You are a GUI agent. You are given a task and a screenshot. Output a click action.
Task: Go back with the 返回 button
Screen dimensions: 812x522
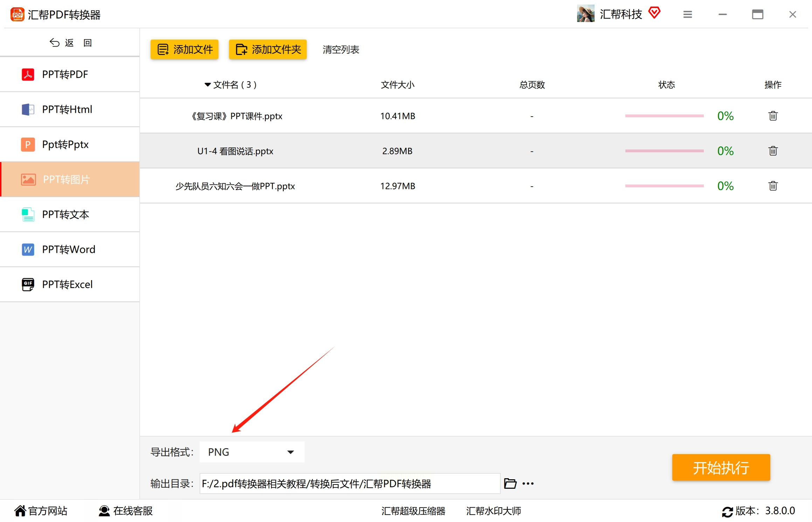coord(70,43)
